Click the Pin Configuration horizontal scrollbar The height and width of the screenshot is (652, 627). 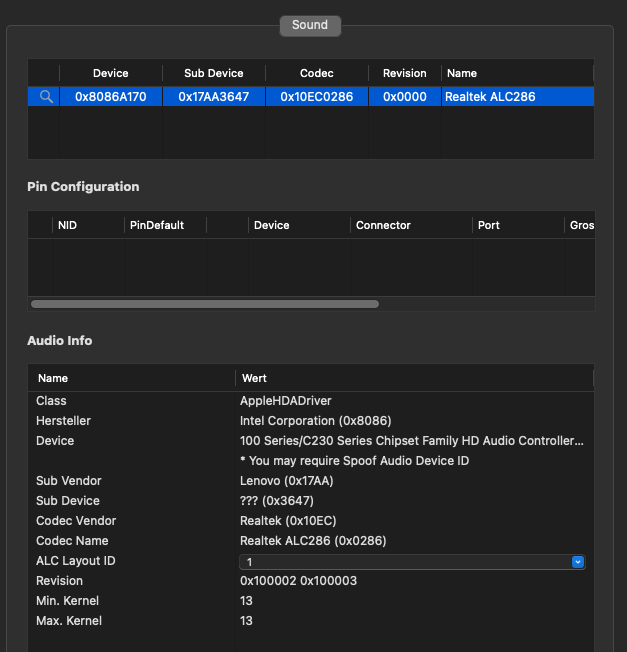pyautogui.click(x=205, y=304)
